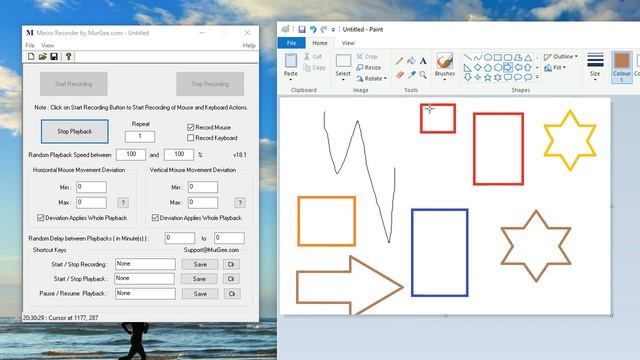
Task: Select the Colour 1 swatch in Paint
Action: click(621, 67)
